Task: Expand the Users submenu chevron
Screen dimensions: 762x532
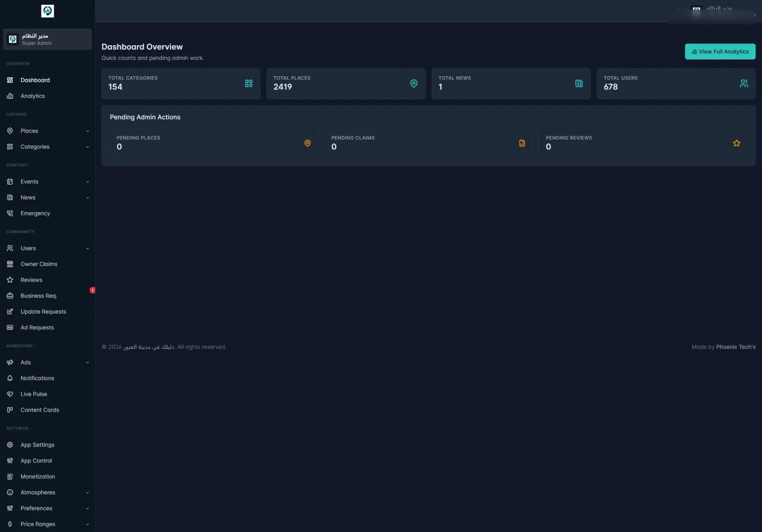Action: [88, 248]
